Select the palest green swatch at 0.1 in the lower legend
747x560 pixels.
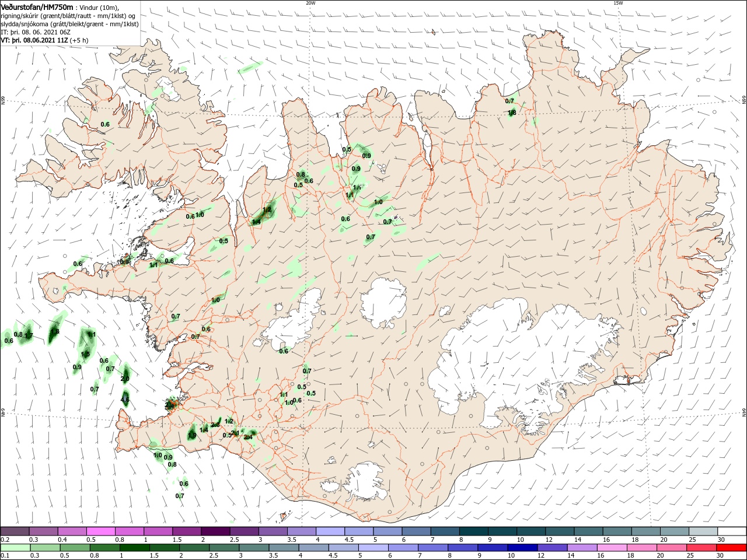click(15, 548)
